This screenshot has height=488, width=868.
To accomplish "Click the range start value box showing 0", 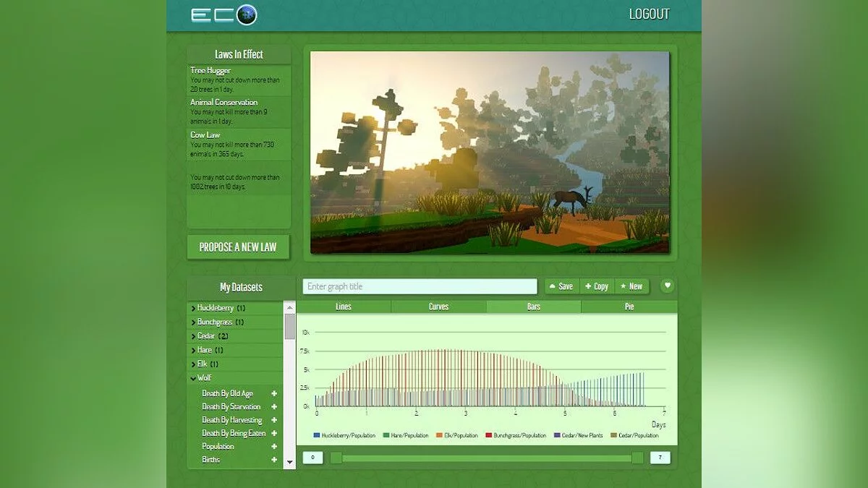I will (x=312, y=458).
